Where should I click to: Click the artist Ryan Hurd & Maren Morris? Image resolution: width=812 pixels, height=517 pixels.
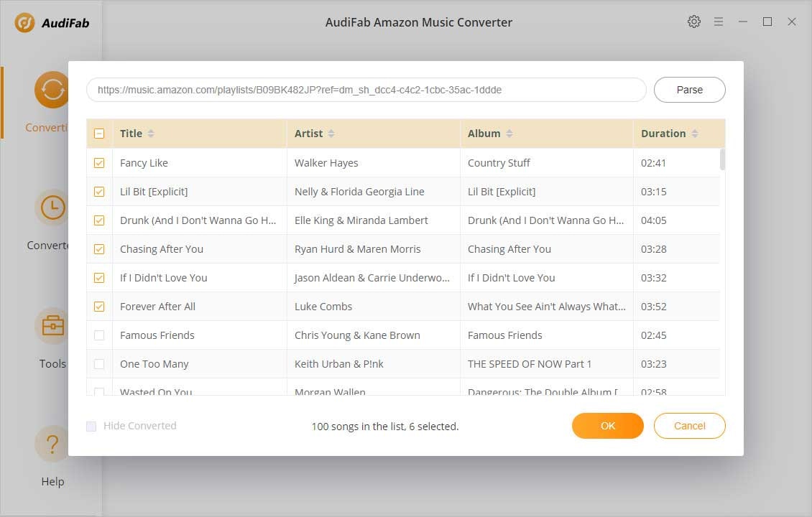click(357, 249)
